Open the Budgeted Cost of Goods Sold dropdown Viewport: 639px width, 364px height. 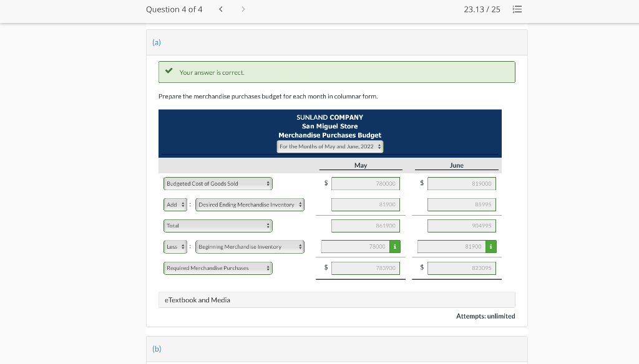218,184
